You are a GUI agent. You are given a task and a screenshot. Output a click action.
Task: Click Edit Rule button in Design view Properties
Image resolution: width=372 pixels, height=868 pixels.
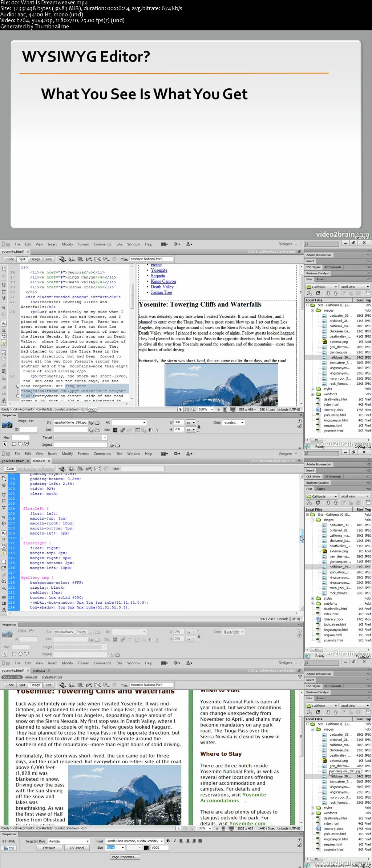point(49,848)
